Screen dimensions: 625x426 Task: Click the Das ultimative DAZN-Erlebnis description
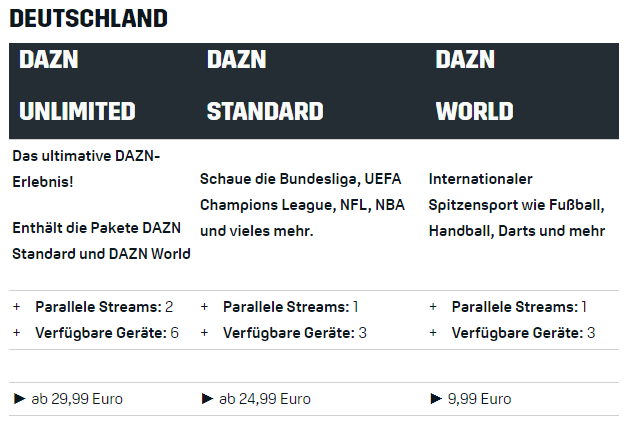tap(86, 166)
